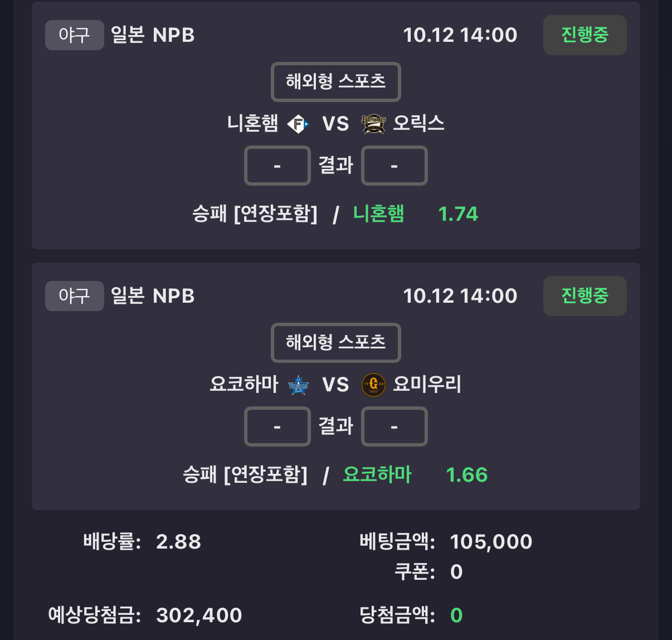Screen dimensions: 672x640
Task: Click the green 요코하마 pick with 1.66 odds
Action: click(x=377, y=475)
